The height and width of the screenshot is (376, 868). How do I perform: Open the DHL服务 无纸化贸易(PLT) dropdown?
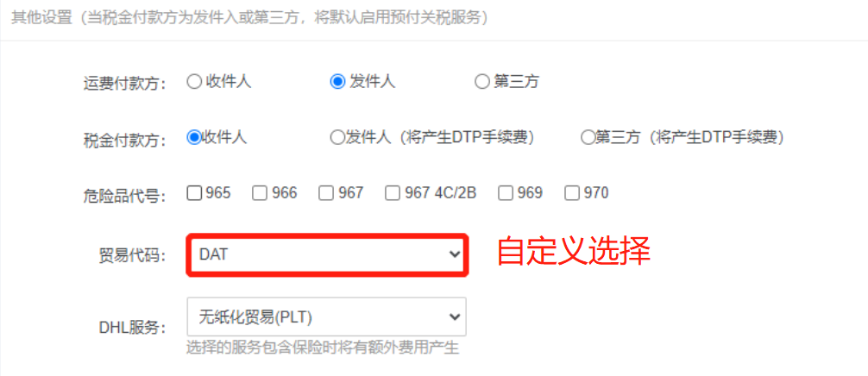tap(327, 316)
